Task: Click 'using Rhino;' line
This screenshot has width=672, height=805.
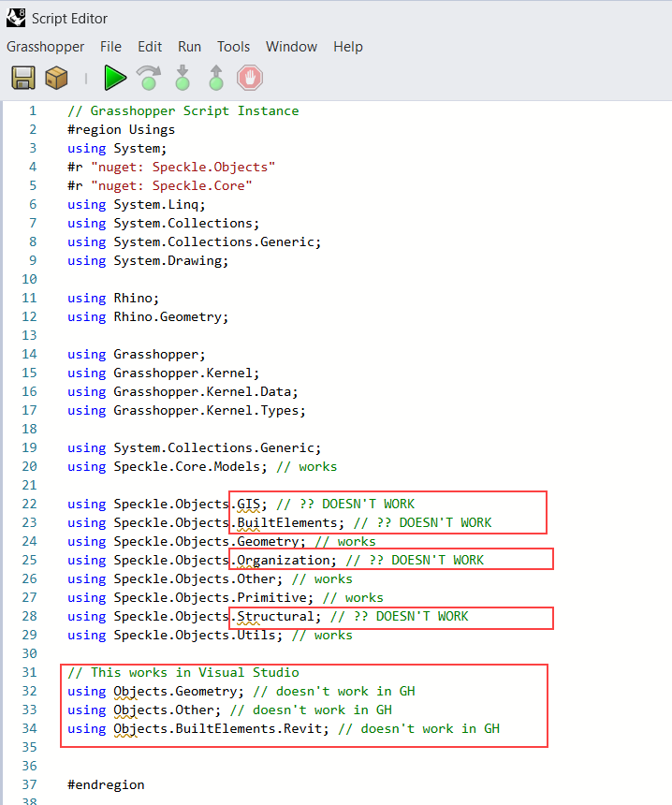Action: point(113,299)
